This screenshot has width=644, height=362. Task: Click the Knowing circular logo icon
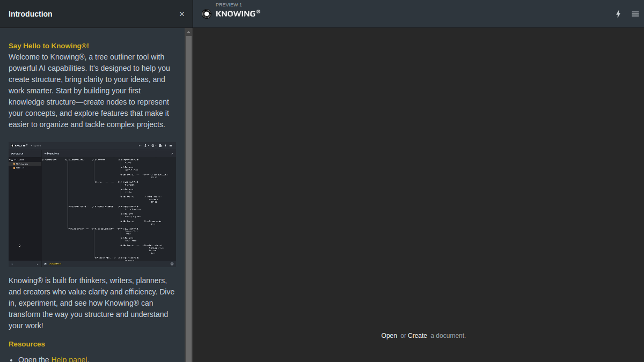click(207, 14)
